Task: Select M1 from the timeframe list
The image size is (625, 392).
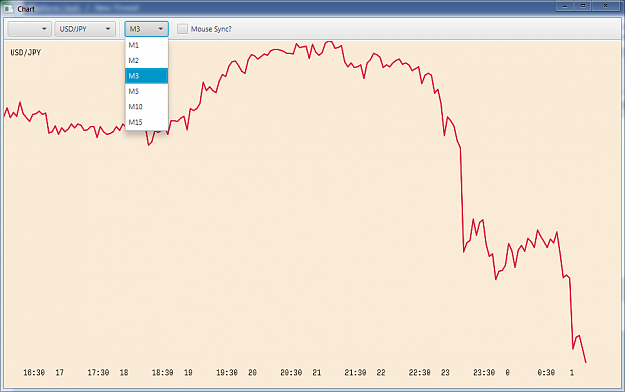Action: tap(146, 45)
